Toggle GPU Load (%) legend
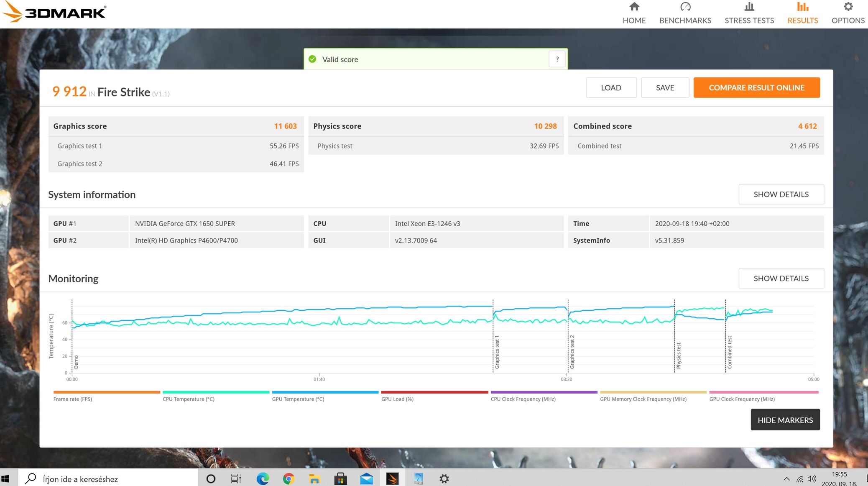 coord(434,396)
